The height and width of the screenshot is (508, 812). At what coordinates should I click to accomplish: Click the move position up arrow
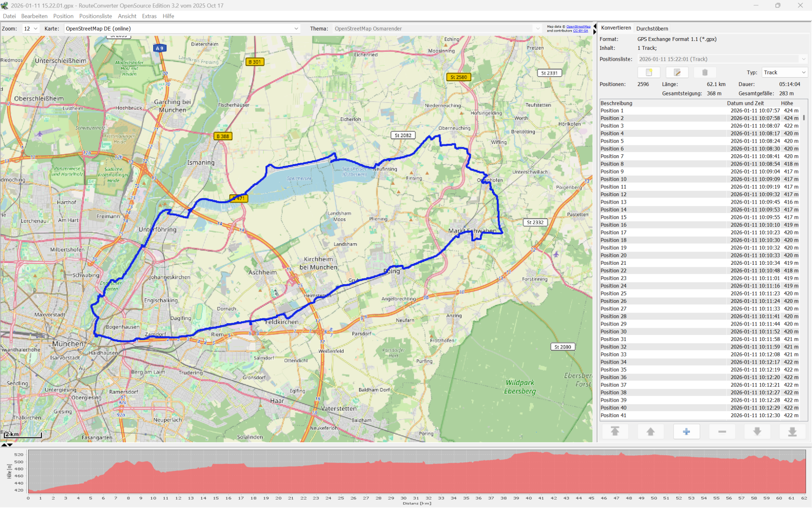point(650,432)
